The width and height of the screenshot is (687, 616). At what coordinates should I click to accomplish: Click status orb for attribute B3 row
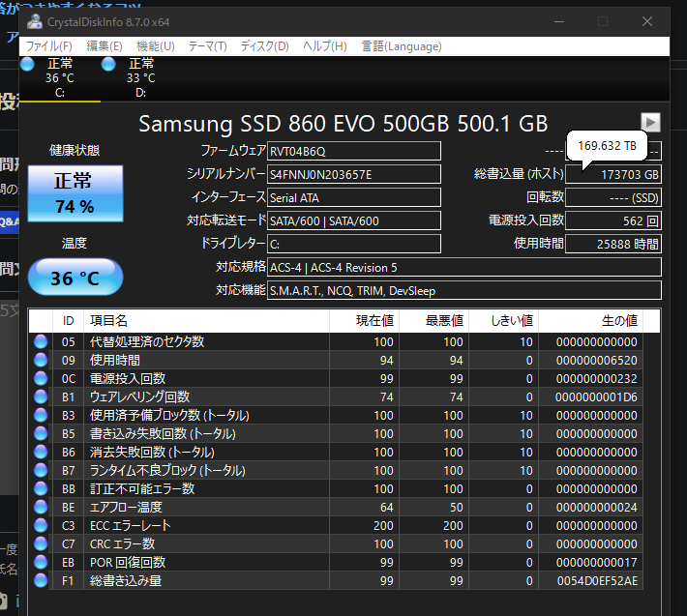tap(41, 415)
